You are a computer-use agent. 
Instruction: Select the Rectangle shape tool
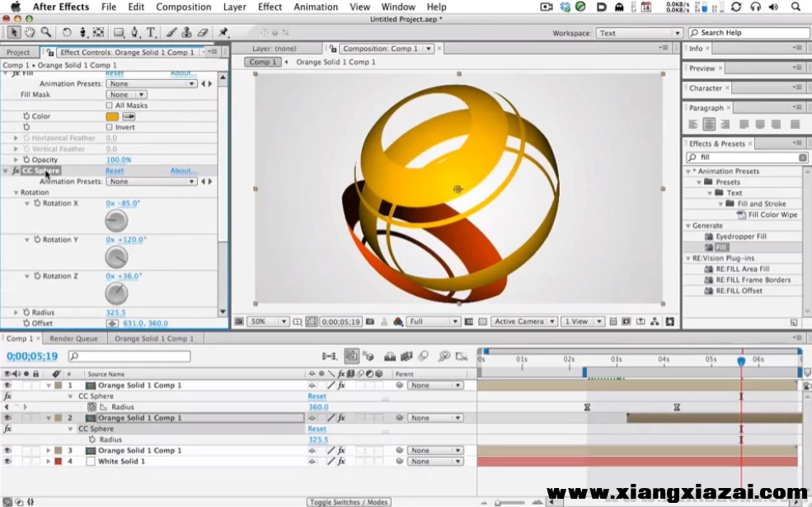(119, 32)
